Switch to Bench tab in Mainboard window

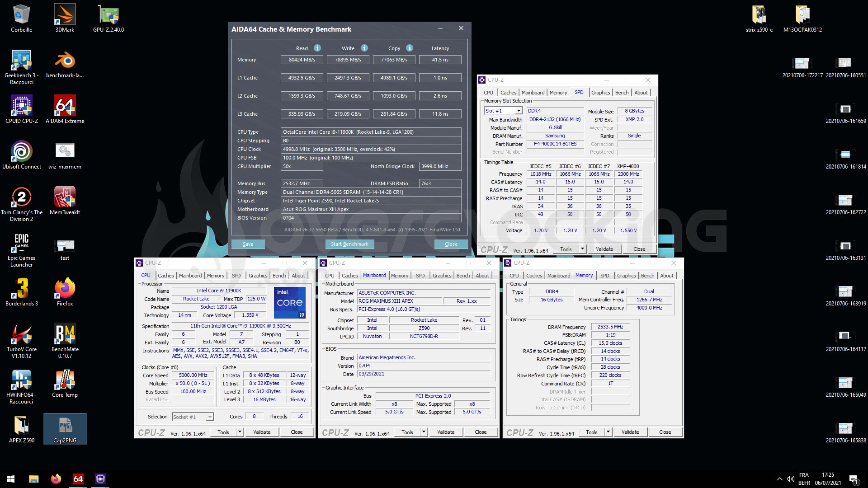463,276
